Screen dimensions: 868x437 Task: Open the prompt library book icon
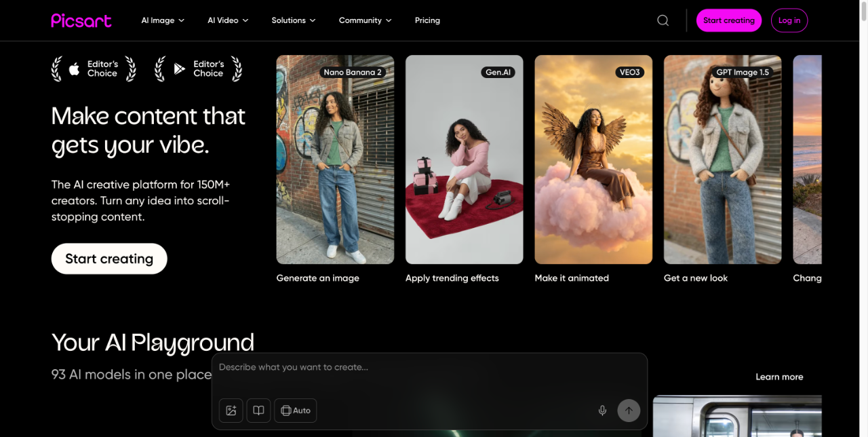click(x=258, y=411)
